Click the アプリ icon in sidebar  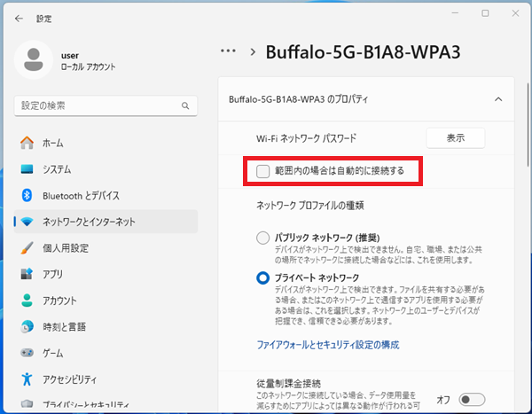click(x=27, y=274)
